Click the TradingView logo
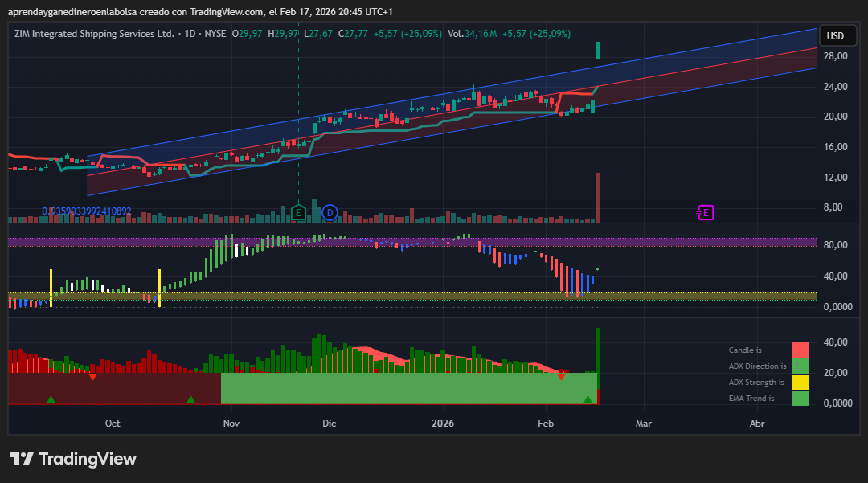This screenshot has width=868, height=483. pos(73,459)
